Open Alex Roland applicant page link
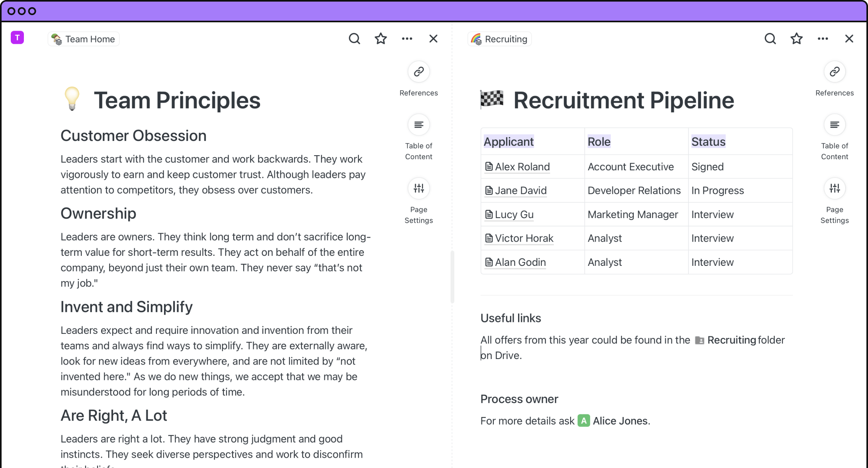The width and height of the screenshot is (868, 468). 522,167
